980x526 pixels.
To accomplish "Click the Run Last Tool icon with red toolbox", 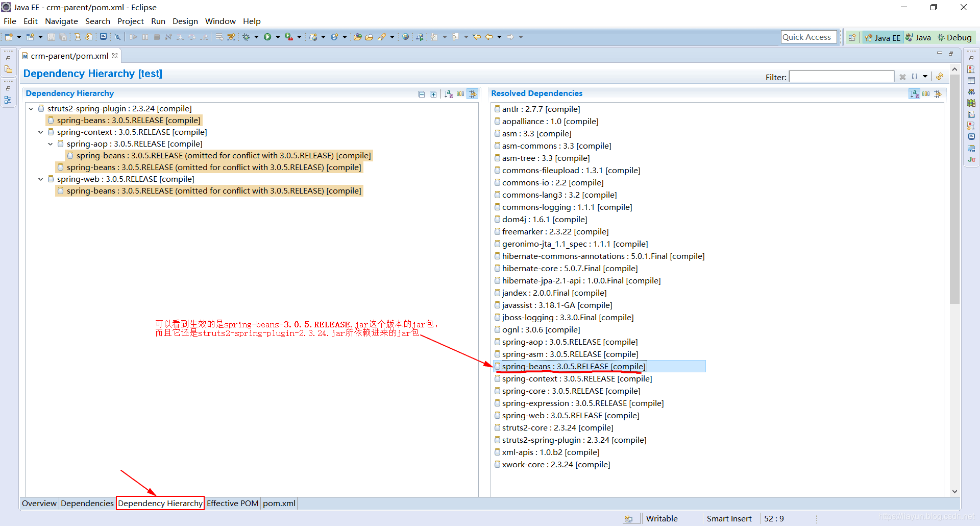I will pyautogui.click(x=289, y=37).
